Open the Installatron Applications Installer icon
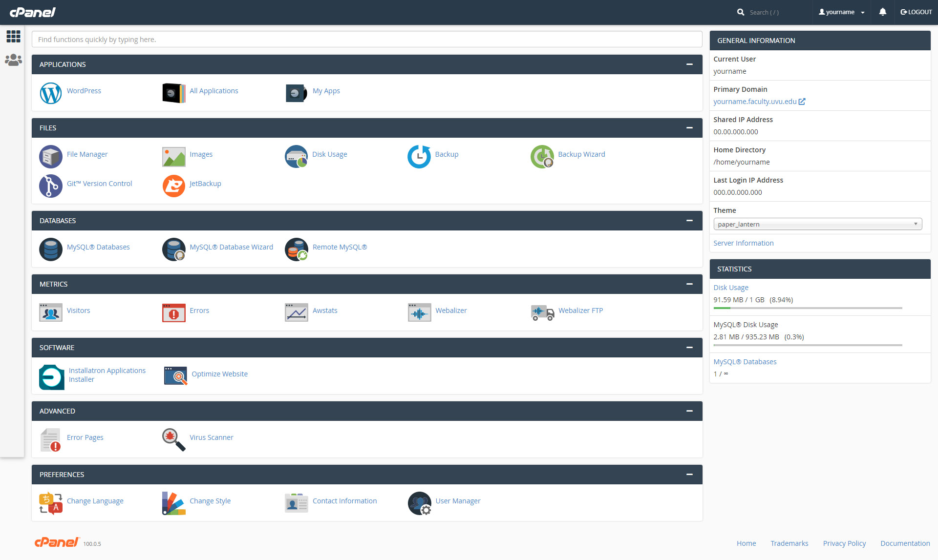Image resolution: width=938 pixels, height=560 pixels. (x=52, y=377)
